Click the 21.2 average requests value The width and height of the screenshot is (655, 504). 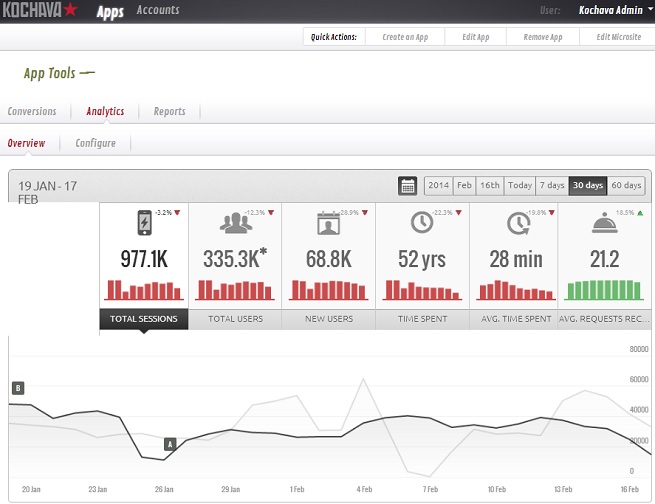click(x=604, y=259)
